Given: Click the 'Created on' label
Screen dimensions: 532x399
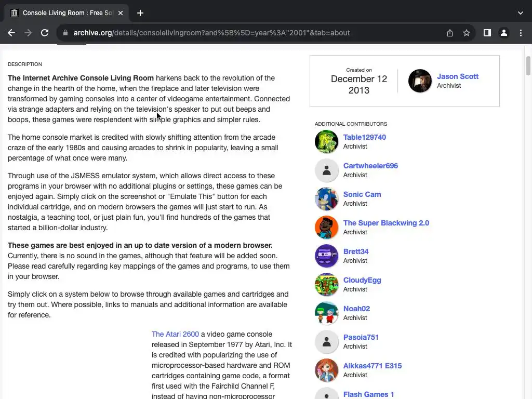Looking at the screenshot, I should (x=359, y=70).
